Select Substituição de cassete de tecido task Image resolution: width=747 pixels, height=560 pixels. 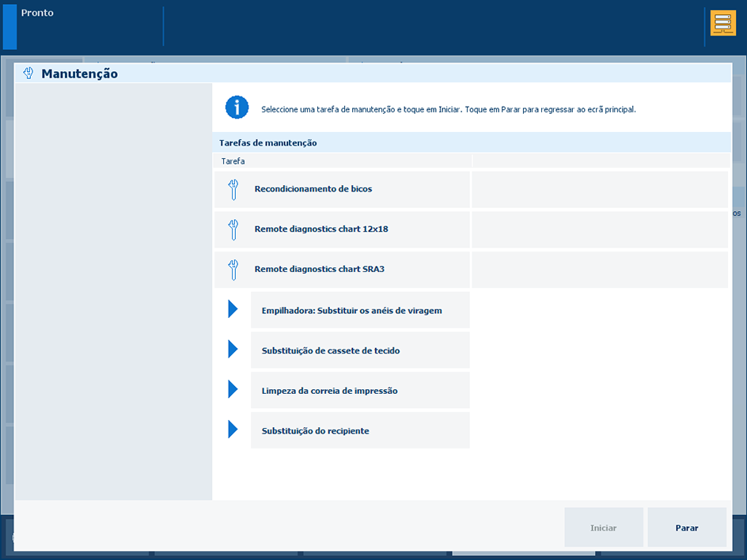coord(360,350)
